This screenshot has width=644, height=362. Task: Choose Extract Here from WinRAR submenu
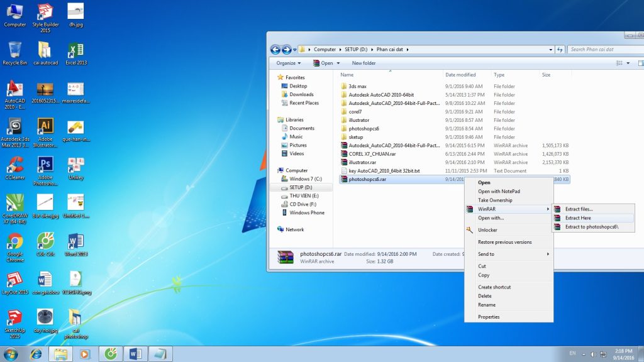(x=578, y=218)
